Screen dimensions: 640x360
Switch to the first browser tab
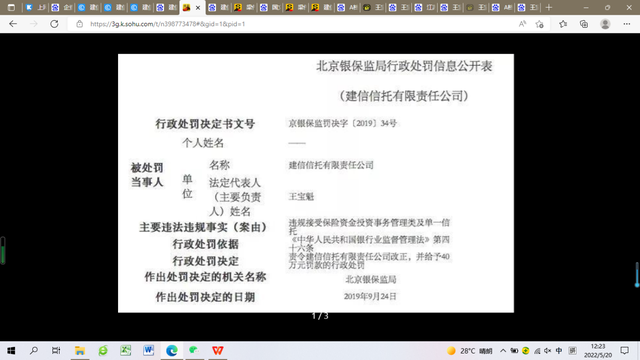(35, 7)
